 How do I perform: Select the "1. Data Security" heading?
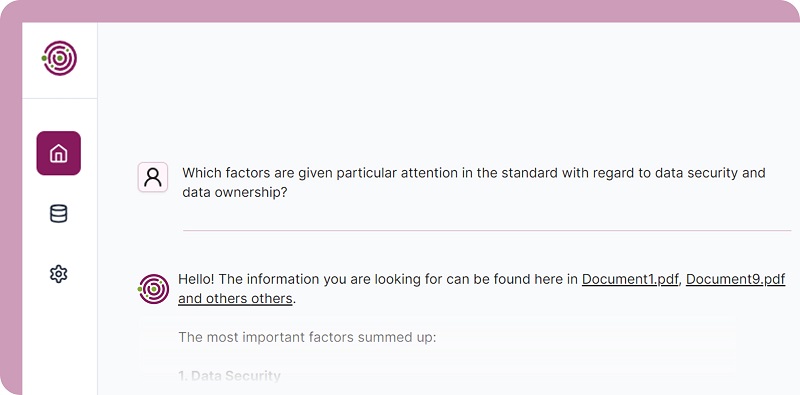(230, 376)
